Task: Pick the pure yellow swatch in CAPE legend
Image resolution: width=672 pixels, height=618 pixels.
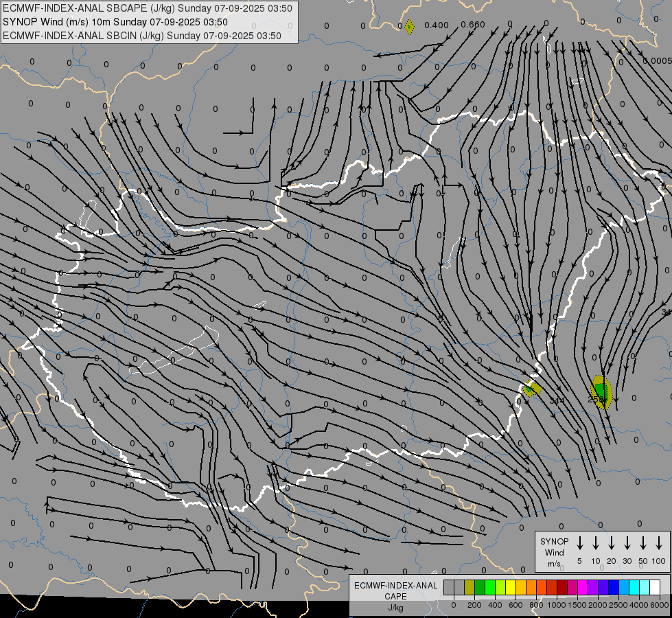Action: (x=511, y=587)
